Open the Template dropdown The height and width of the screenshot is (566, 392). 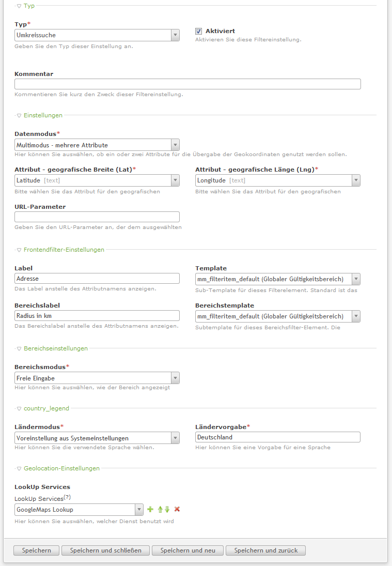[x=278, y=279]
